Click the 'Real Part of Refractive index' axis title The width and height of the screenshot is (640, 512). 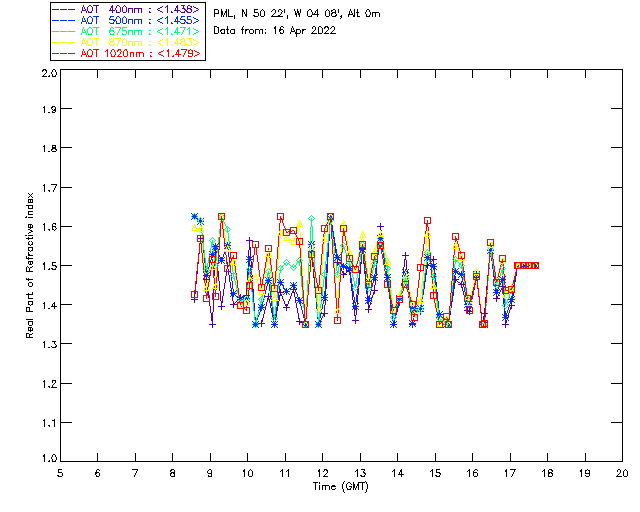30,265
